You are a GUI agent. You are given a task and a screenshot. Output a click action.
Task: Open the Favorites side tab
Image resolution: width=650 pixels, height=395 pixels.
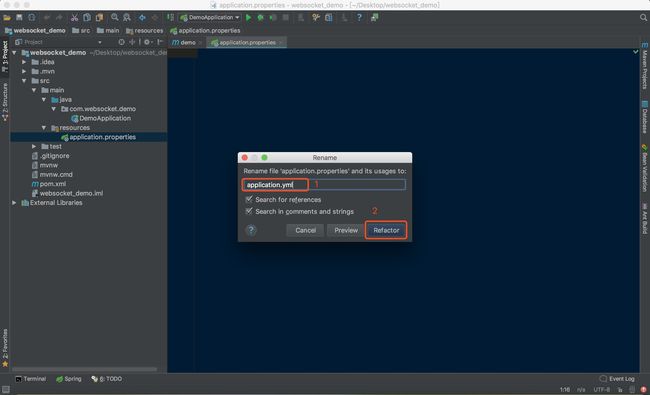tap(5, 348)
